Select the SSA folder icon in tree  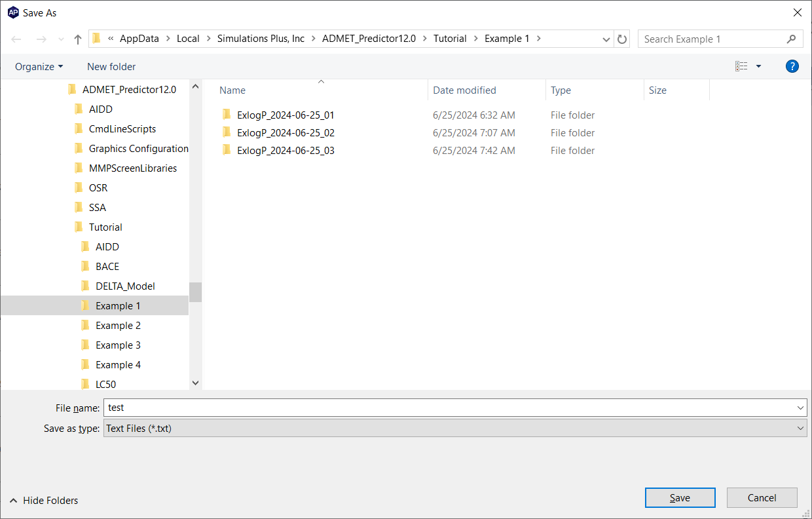tap(79, 207)
